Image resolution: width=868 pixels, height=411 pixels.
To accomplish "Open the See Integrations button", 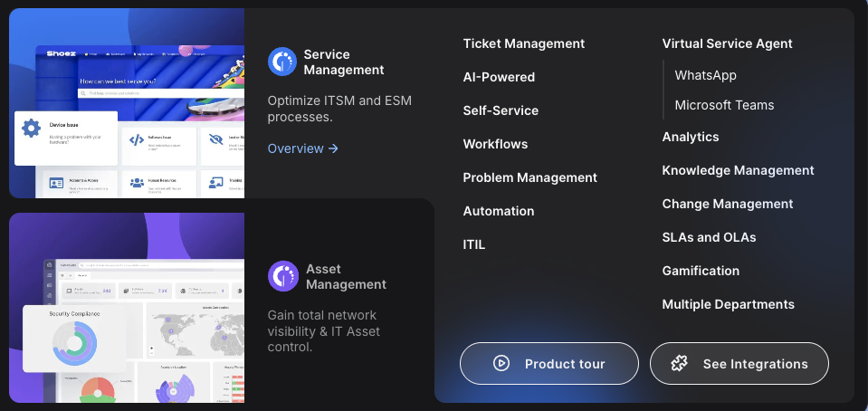I will click(739, 363).
